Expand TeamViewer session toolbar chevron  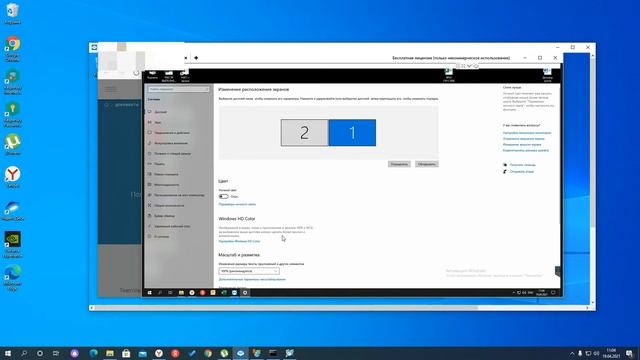click(x=469, y=66)
